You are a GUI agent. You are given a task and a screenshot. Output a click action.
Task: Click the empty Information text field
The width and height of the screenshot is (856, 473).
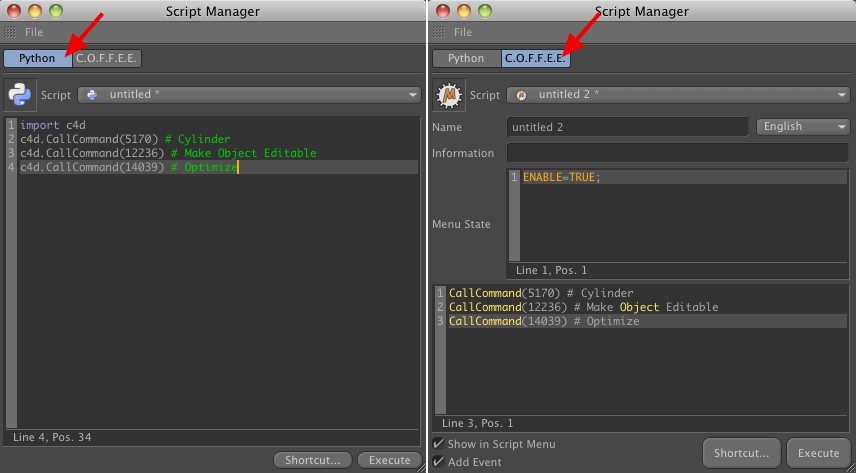[677, 153]
